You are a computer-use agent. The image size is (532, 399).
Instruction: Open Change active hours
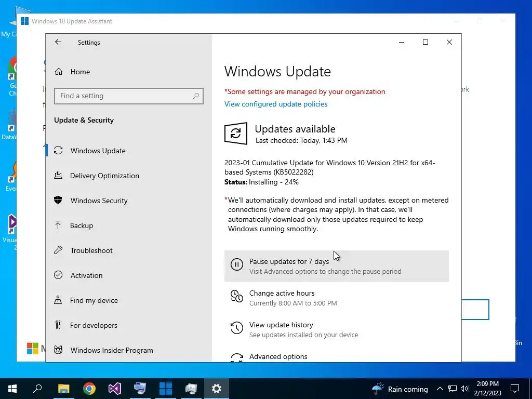point(337,298)
